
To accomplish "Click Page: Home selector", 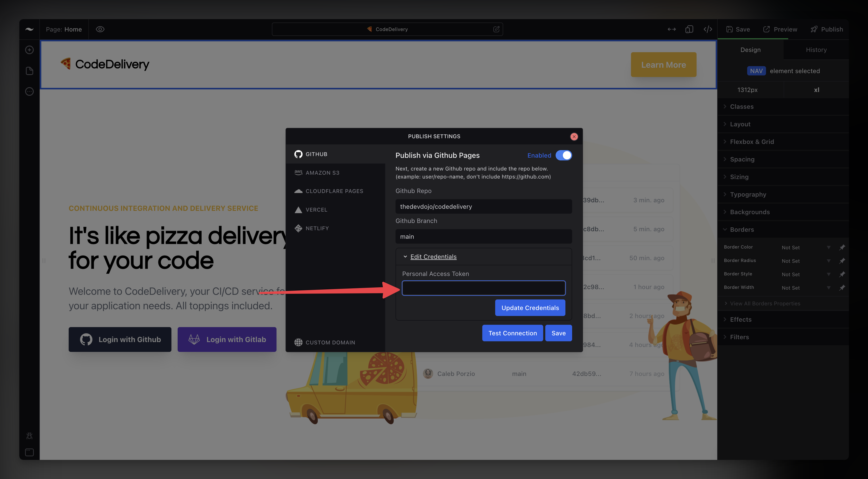I will pos(64,29).
